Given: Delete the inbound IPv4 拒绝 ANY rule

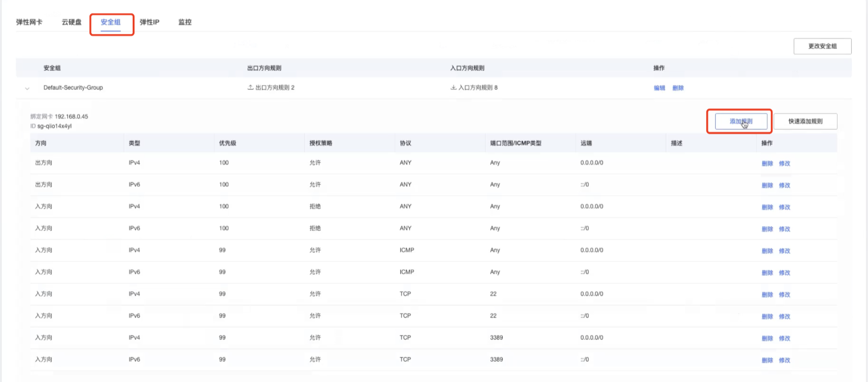Looking at the screenshot, I should pos(767,207).
